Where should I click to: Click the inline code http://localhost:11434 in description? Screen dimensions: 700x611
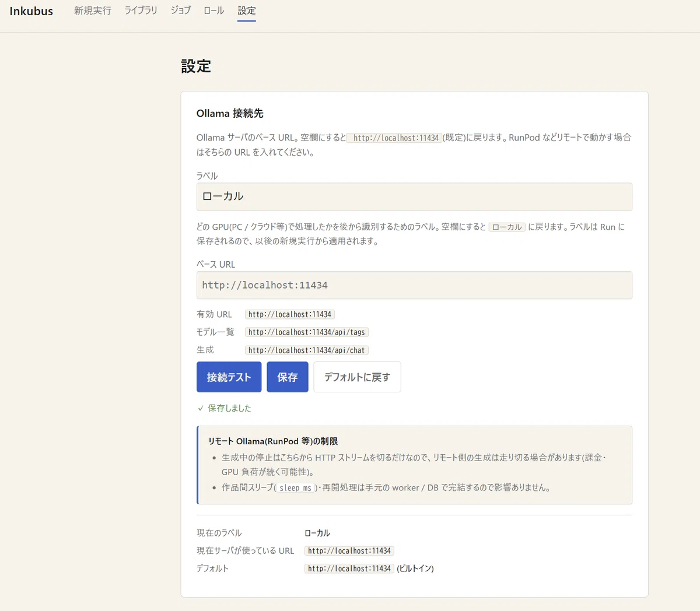pos(395,138)
